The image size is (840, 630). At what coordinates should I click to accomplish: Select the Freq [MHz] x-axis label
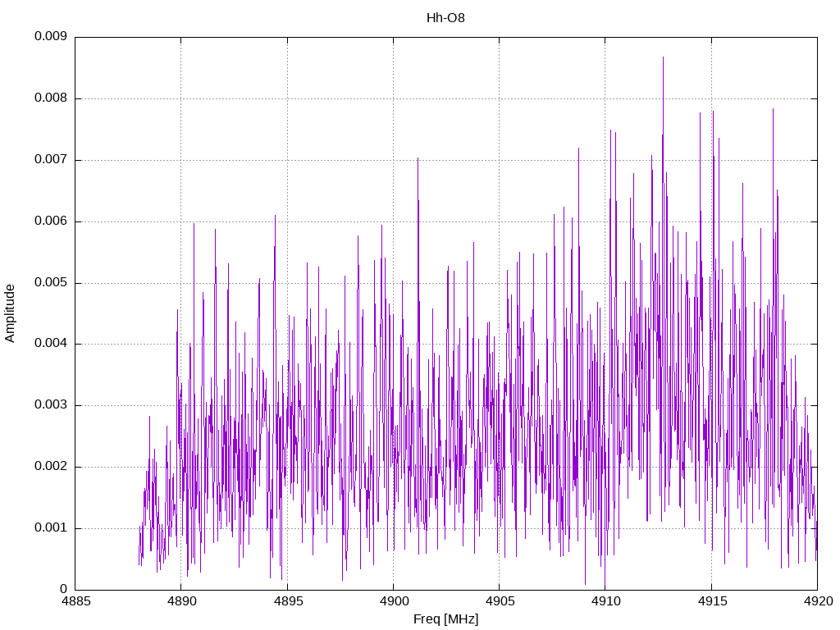pyautogui.click(x=445, y=619)
